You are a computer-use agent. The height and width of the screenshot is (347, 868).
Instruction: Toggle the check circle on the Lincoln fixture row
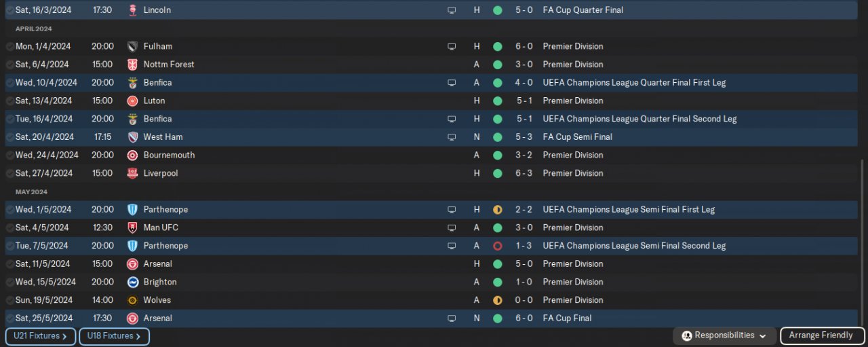(x=9, y=10)
